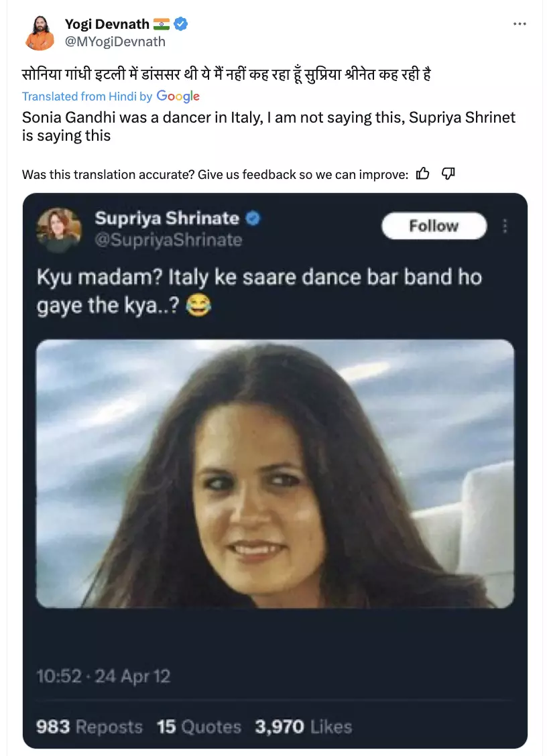The image size is (547, 756).
Task: Open the photo inside the embedded tweet
Action: [x=275, y=473]
